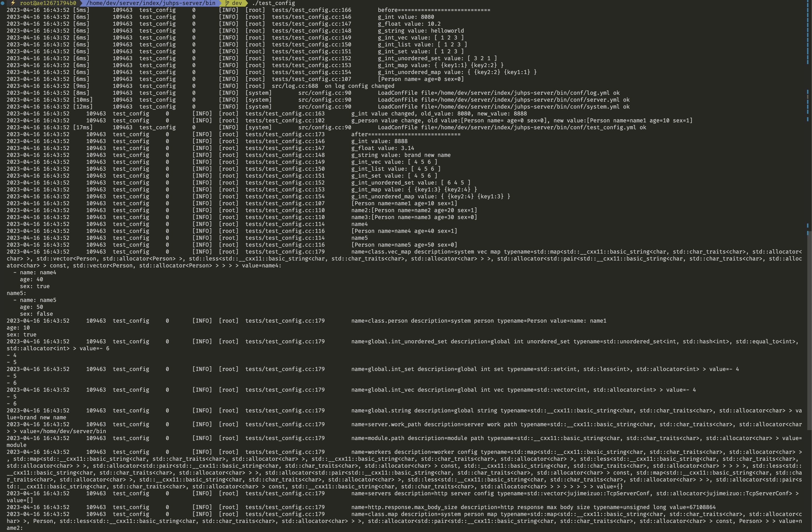This screenshot has width=812, height=532.
Task: Click the 'name5:' YAML key line
Action: coord(16,293)
